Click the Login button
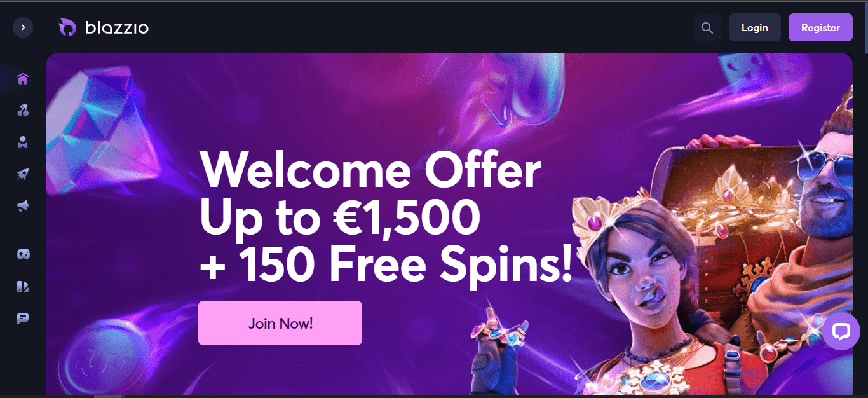This screenshot has height=398, width=868. point(754,28)
